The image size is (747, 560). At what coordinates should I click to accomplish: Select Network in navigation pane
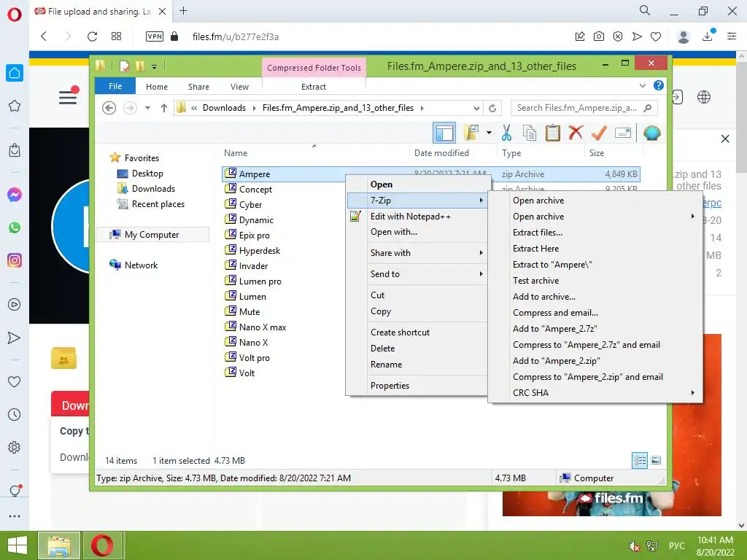pyautogui.click(x=141, y=265)
